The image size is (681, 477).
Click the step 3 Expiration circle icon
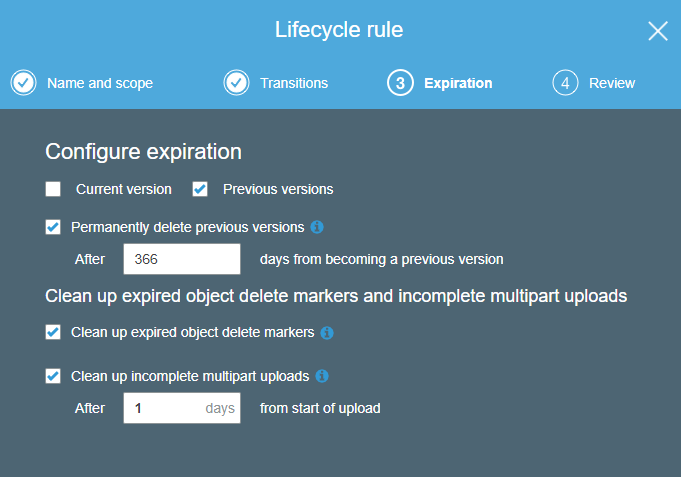400,83
